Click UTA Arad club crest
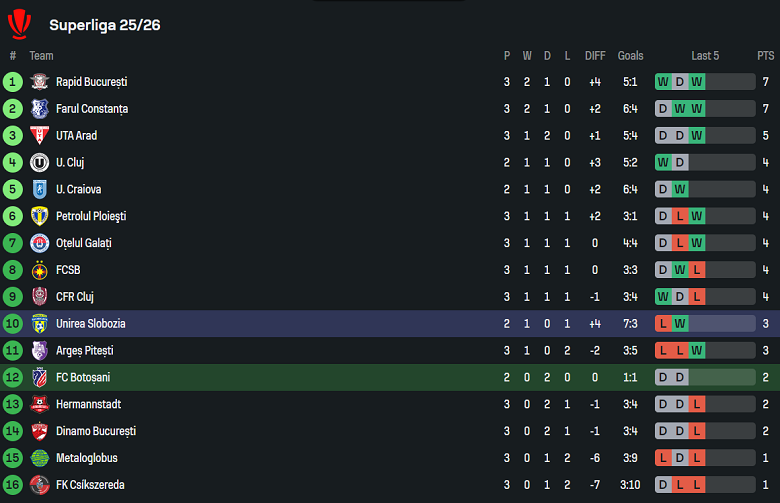This screenshot has height=503, width=780. pos(39,136)
